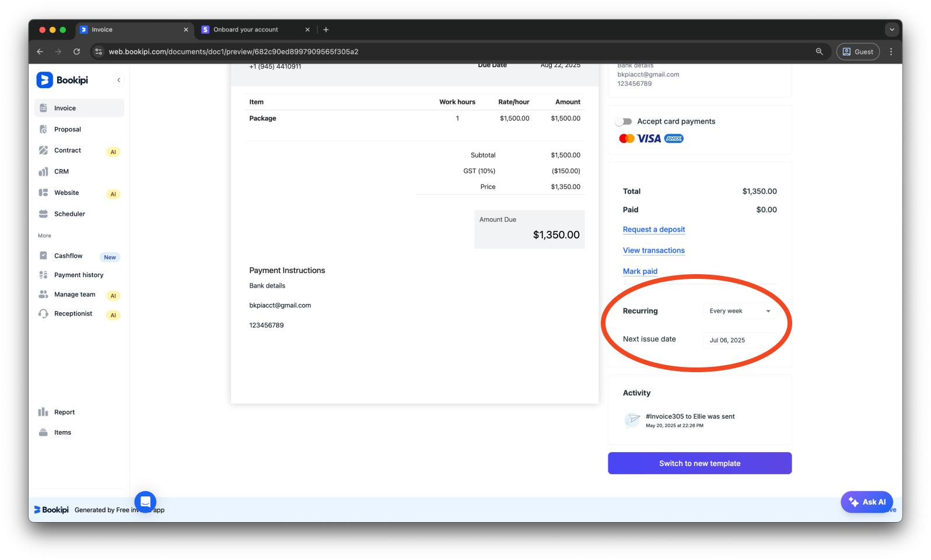Open the Invoice sidebar icon
The width and height of the screenshot is (931, 560).
point(43,108)
